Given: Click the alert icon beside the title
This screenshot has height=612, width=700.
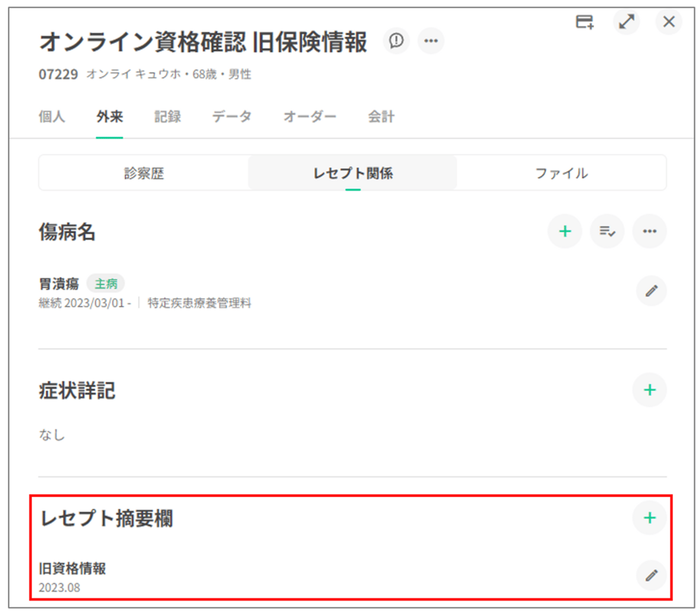Looking at the screenshot, I should pos(396,41).
